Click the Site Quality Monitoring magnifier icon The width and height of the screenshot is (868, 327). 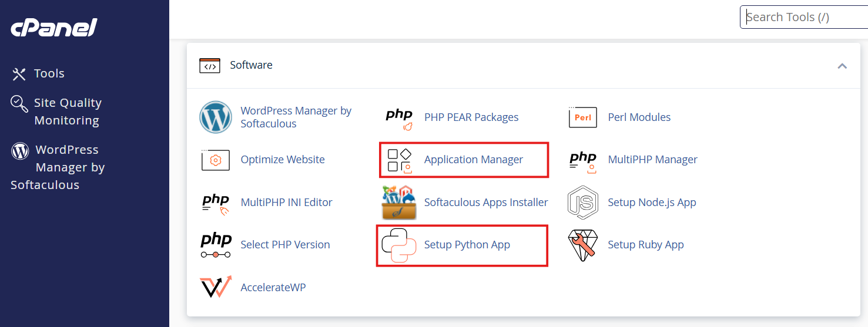pos(19,104)
